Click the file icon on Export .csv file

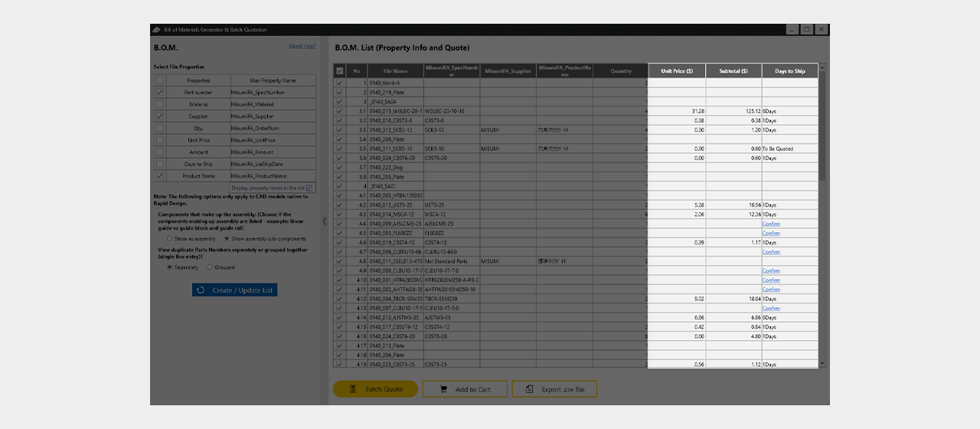(x=529, y=389)
